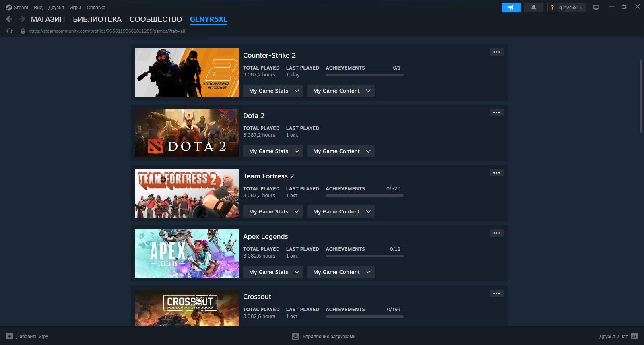Expand My Game Stats for Dota 2
Viewport: 644px width, 345px height.
click(273, 151)
